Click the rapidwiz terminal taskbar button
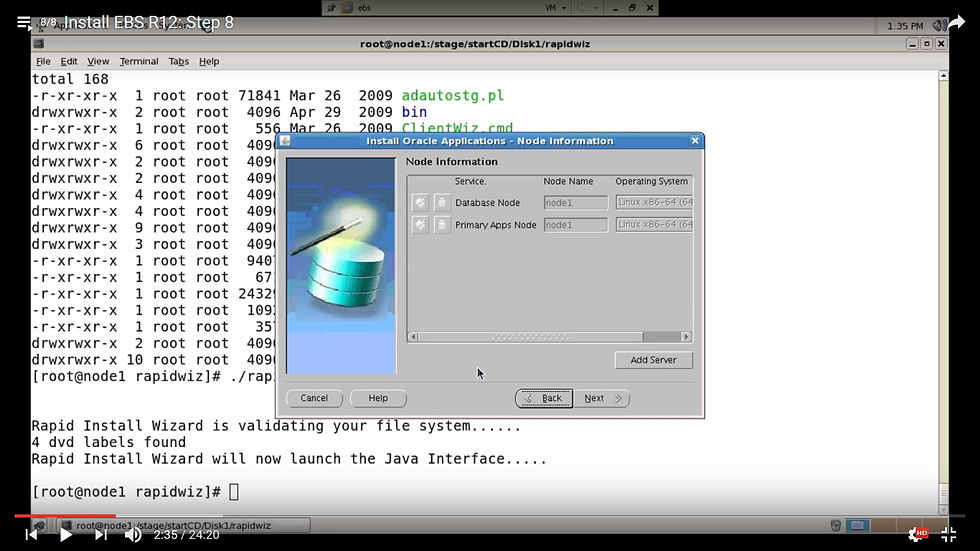The image size is (980, 551). tap(183, 525)
